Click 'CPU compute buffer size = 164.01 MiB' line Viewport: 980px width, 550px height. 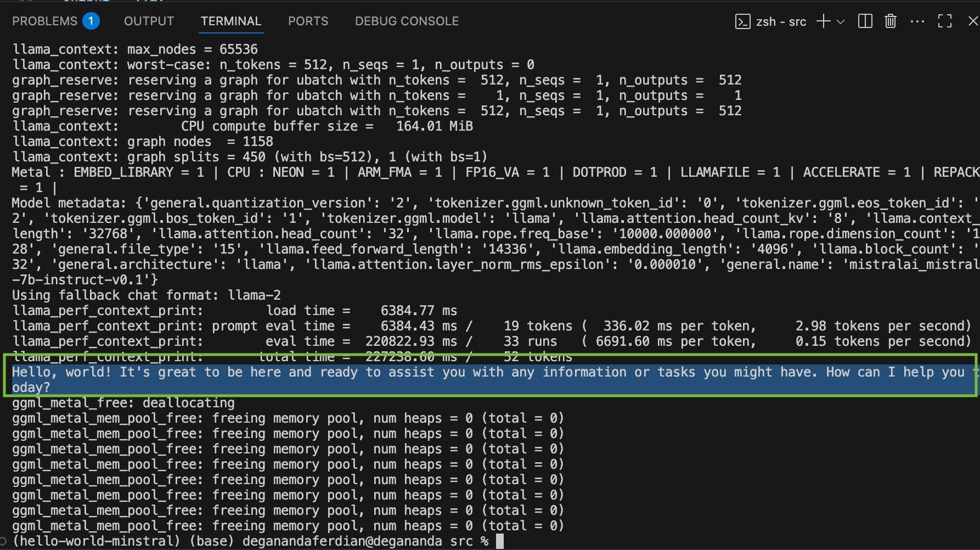coord(243,126)
